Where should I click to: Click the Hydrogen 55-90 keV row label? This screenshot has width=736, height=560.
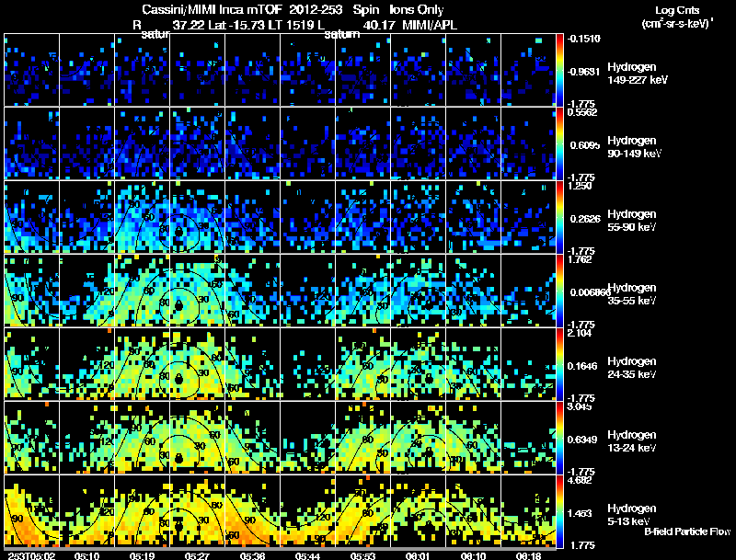[632, 221]
